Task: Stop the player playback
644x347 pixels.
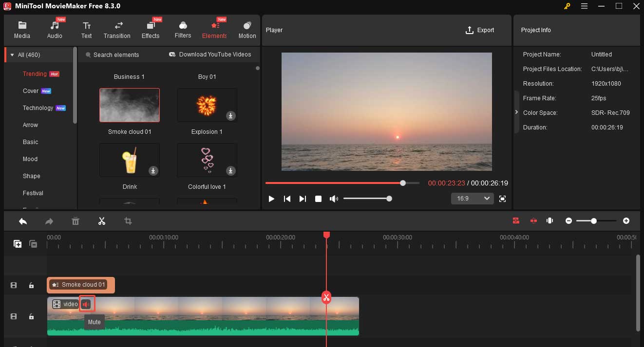Action: [318, 199]
